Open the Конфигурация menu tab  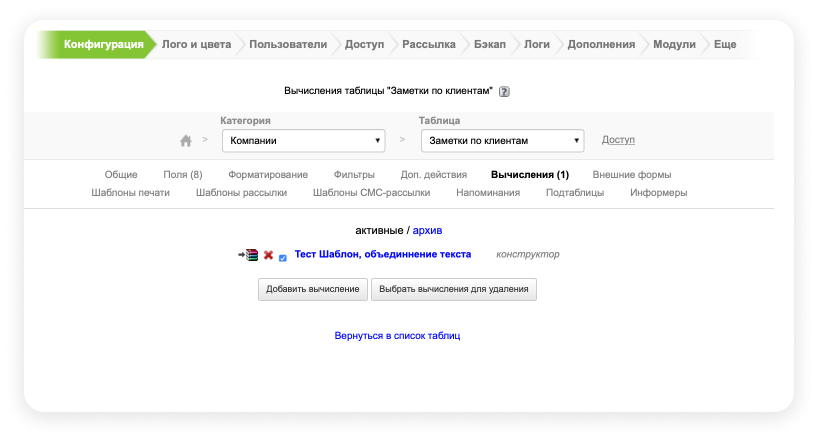103,44
